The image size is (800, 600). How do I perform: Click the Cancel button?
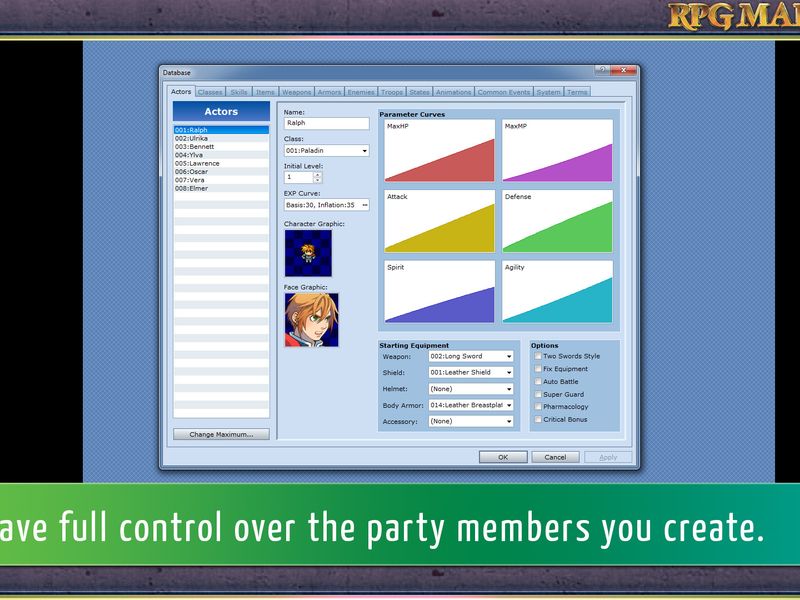tap(555, 457)
